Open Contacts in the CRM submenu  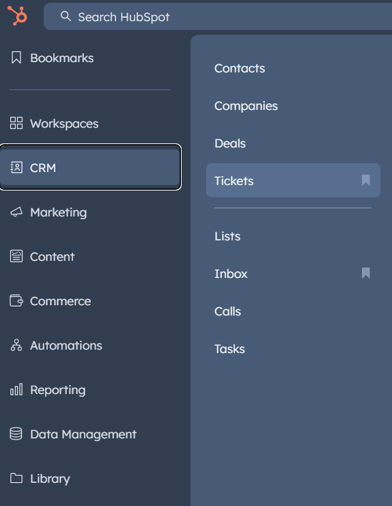pos(240,68)
